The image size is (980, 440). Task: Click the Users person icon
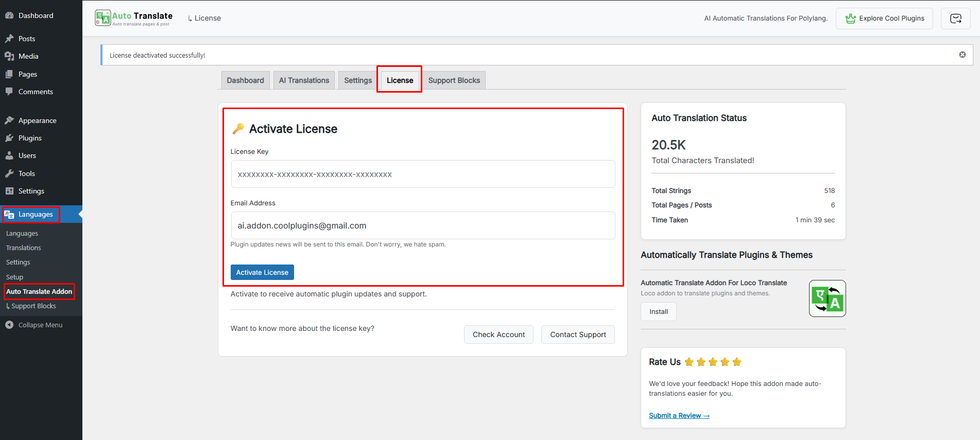(9, 155)
